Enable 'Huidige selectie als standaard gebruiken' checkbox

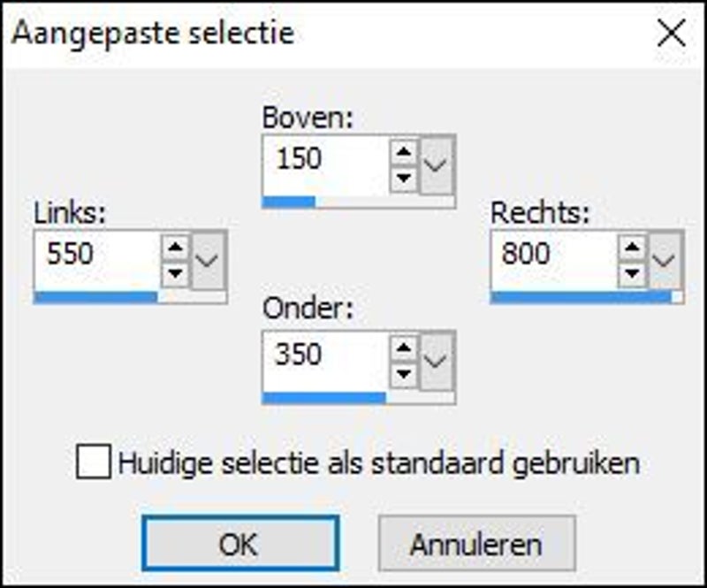pyautogui.click(x=94, y=462)
